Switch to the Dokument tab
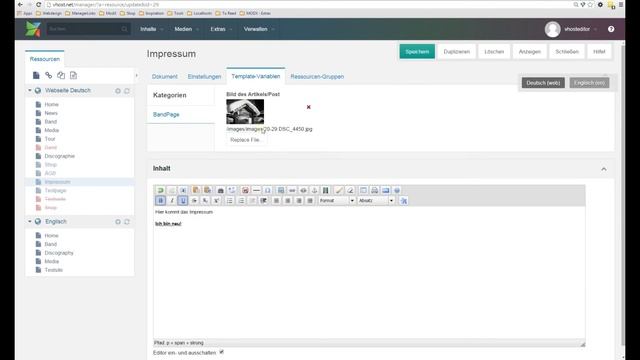Image resolution: width=640 pixels, height=360 pixels. click(x=164, y=76)
